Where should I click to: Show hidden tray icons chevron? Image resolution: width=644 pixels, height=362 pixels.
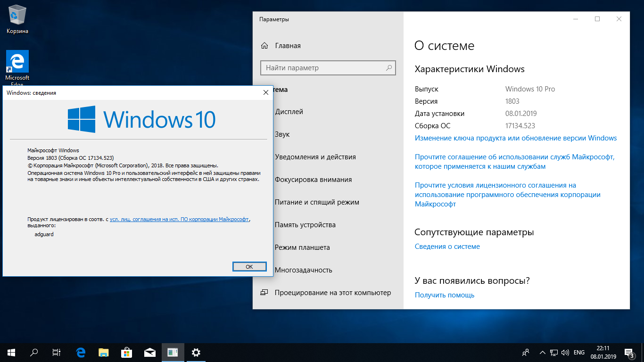(543, 352)
